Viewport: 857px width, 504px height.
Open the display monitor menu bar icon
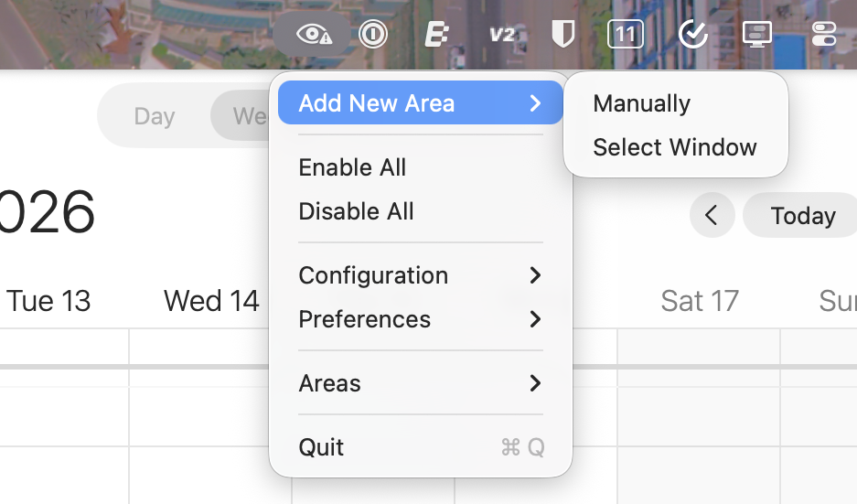757,35
